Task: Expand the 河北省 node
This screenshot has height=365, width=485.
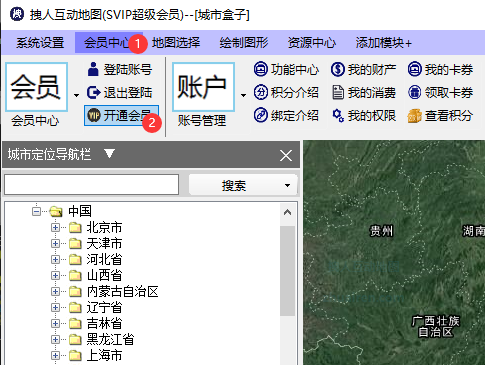Action: coord(55,259)
